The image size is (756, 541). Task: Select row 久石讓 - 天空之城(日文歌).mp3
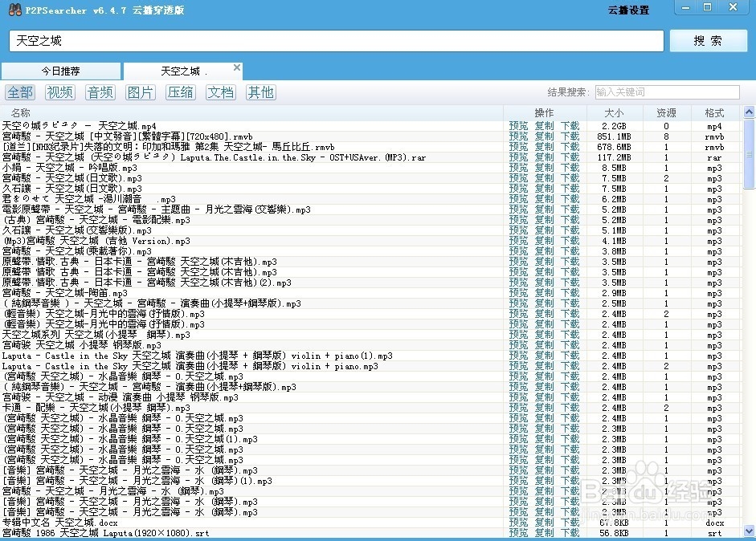(x=371, y=189)
